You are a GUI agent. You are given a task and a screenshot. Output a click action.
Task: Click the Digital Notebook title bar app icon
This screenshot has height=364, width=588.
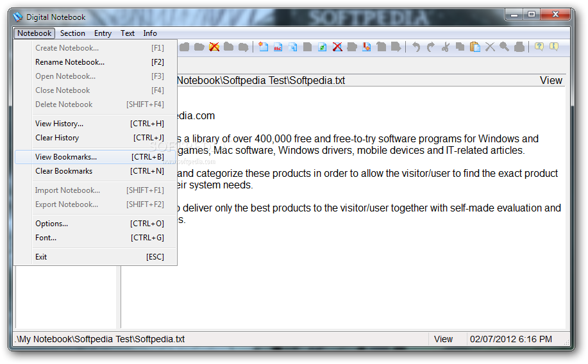pyautogui.click(x=17, y=17)
